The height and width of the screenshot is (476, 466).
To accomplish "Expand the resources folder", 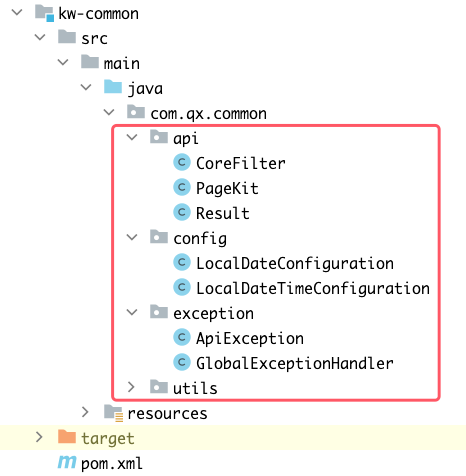I will [85, 412].
